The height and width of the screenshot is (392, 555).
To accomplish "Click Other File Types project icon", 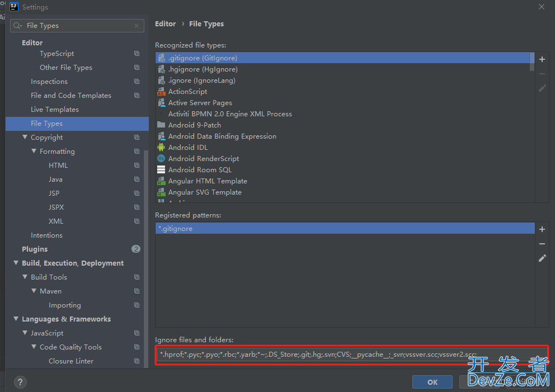I will point(137,67).
